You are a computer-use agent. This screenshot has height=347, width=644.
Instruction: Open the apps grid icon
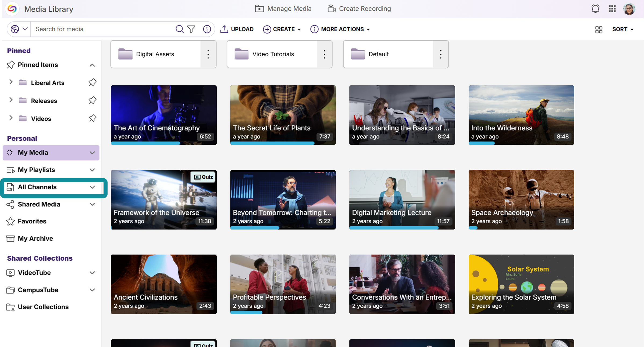tap(612, 9)
